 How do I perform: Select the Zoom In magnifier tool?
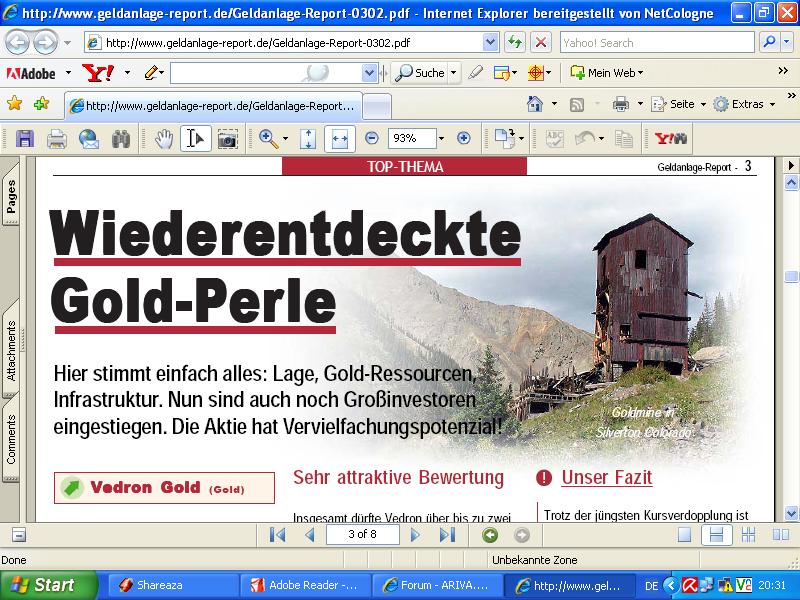point(268,138)
